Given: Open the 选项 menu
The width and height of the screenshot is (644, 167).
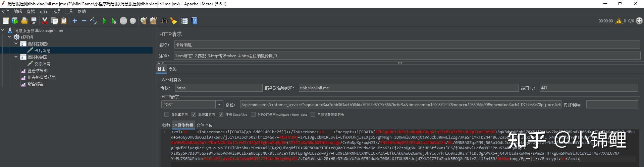Looking at the screenshot, I should (56, 11).
